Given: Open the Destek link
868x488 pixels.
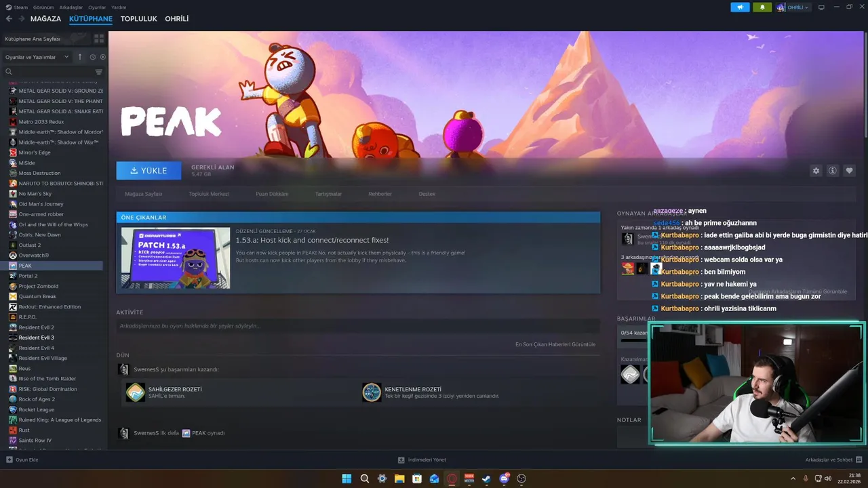Looking at the screenshot, I should pyautogui.click(x=427, y=194).
